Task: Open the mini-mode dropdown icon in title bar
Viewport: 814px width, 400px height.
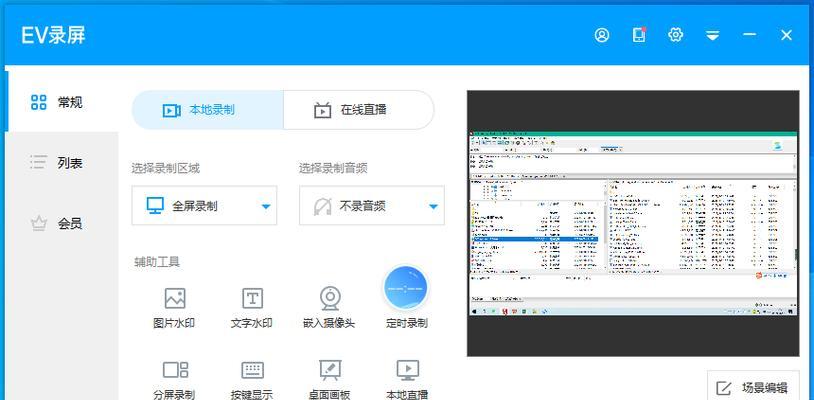Action: click(713, 35)
